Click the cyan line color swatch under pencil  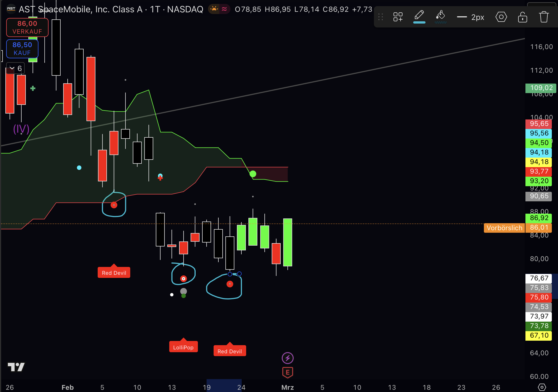point(419,22)
